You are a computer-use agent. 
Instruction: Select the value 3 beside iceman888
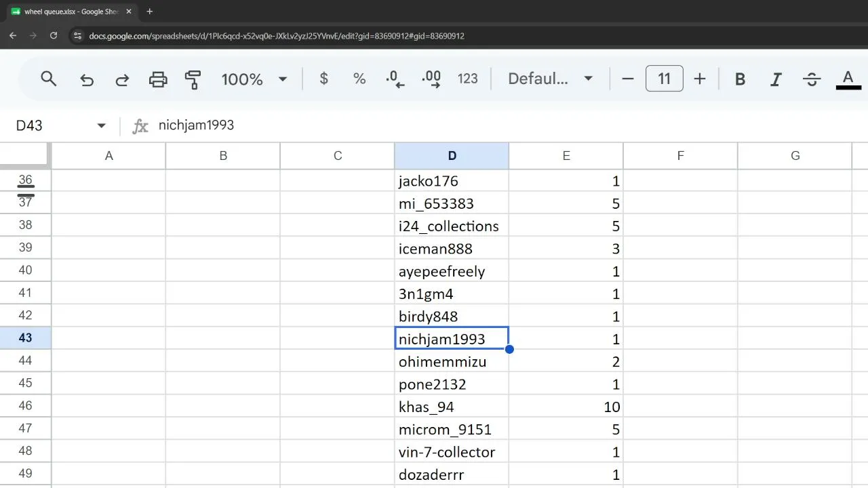566,249
